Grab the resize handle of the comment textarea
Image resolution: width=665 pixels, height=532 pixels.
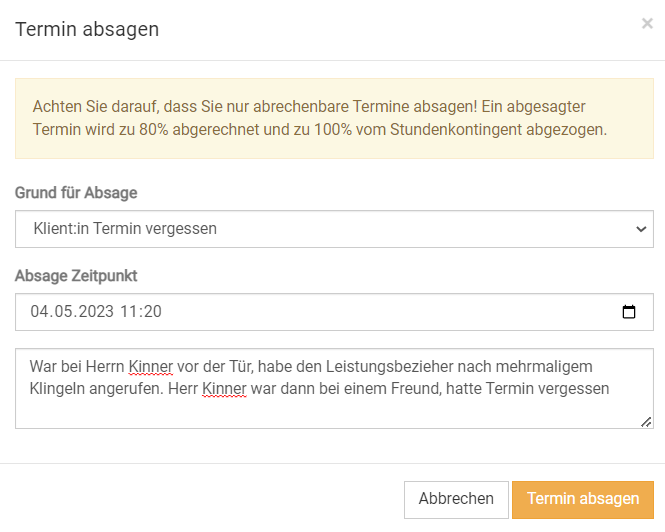(x=646, y=421)
